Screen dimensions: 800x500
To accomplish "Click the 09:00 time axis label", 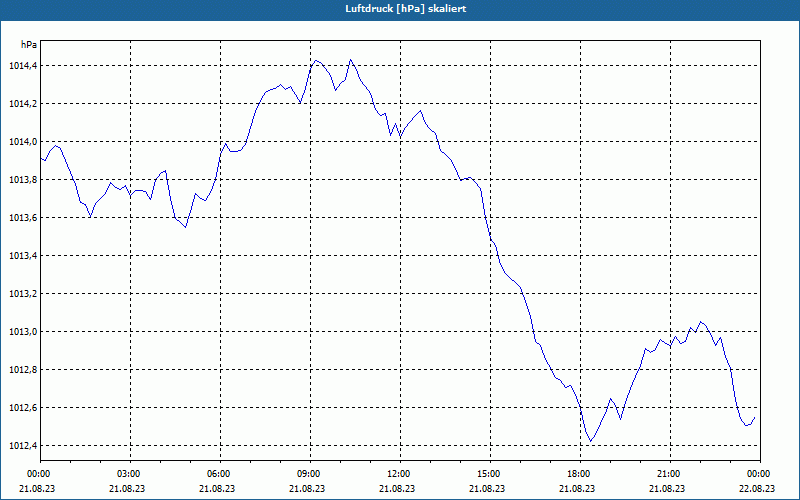I will point(310,474).
